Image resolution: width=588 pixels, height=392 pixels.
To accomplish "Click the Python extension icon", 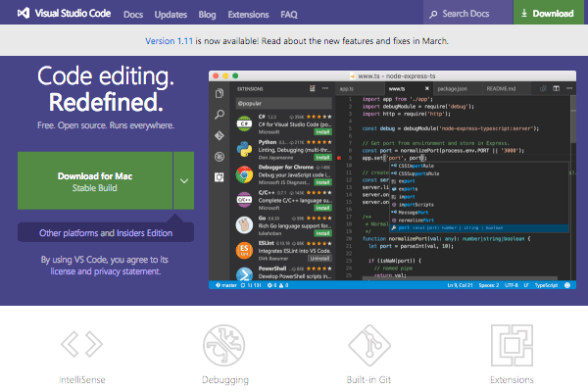I will point(244,149).
